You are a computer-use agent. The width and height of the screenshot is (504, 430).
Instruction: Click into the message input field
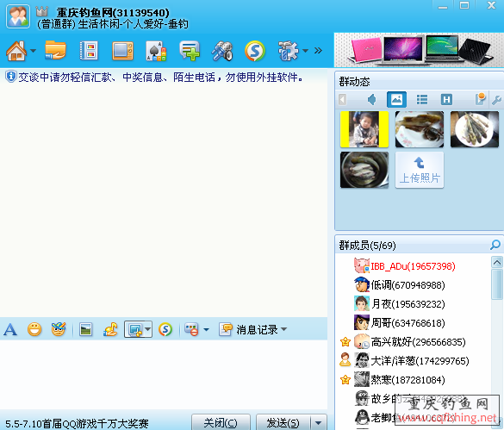[x=164, y=374]
